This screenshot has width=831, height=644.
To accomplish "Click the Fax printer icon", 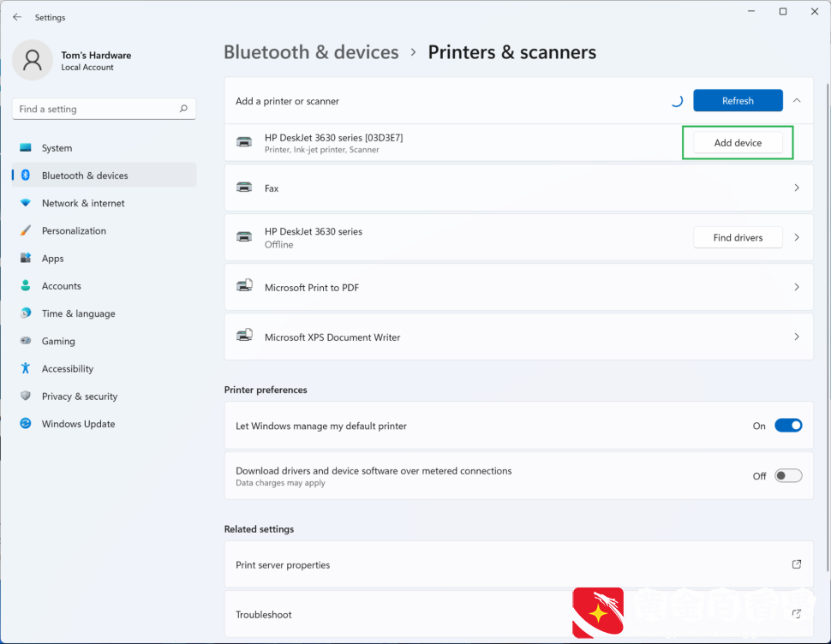I will point(244,188).
